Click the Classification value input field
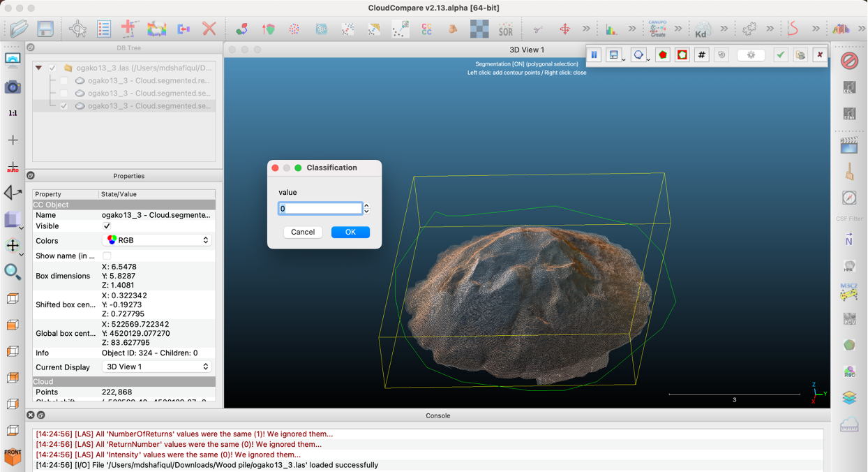 [x=320, y=208]
